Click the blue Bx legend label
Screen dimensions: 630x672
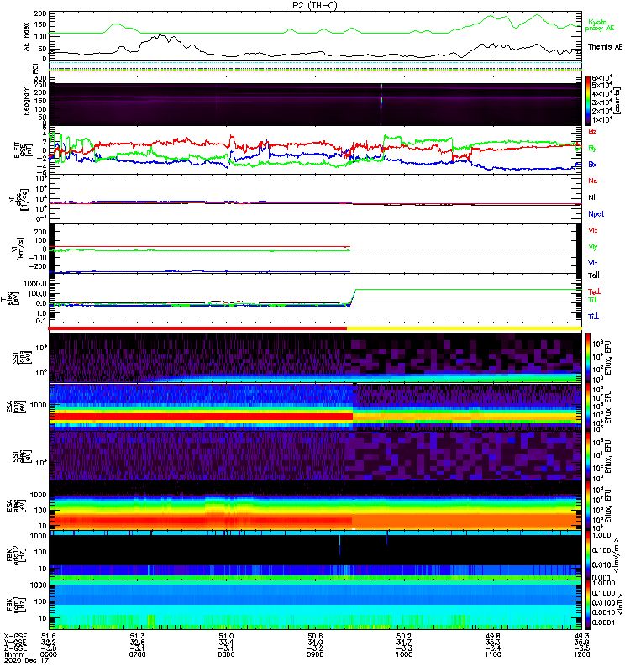593,165
